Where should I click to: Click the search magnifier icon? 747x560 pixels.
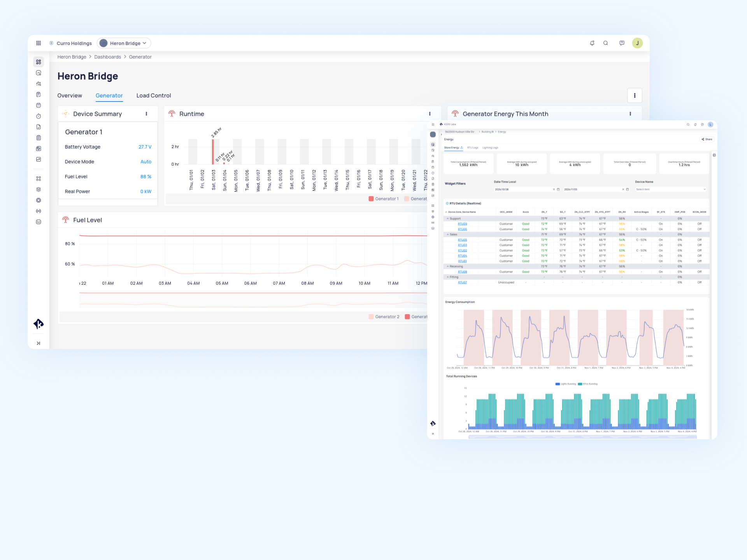point(606,43)
